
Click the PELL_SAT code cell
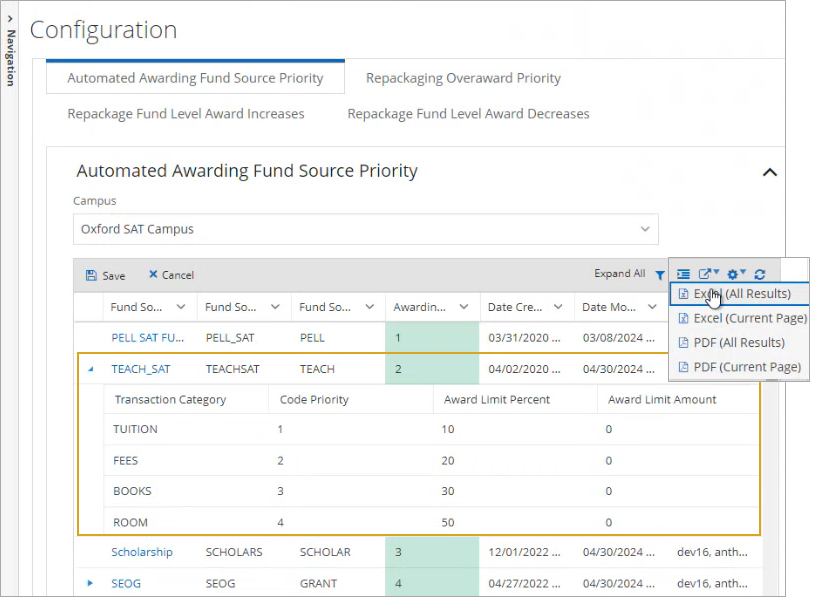tap(230, 338)
